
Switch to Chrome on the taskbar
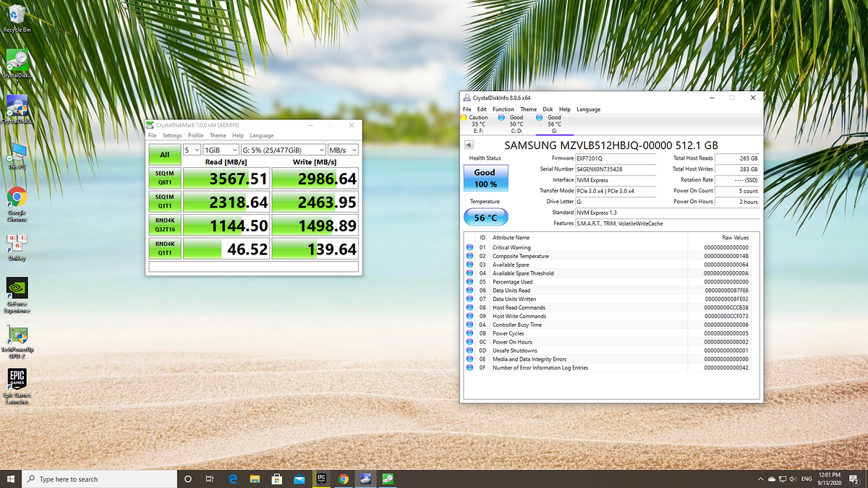(344, 479)
